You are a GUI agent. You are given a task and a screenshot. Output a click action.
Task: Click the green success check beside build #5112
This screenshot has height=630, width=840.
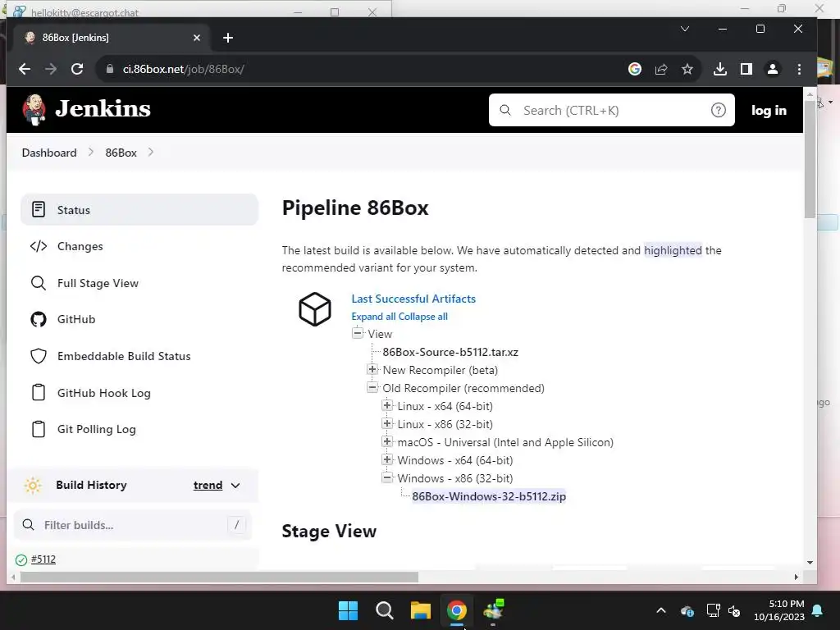pyautogui.click(x=21, y=559)
